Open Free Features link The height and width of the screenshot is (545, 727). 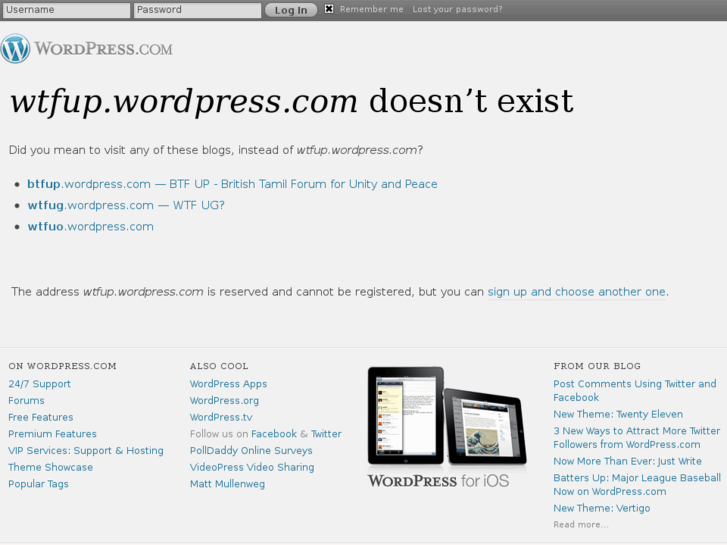41,417
